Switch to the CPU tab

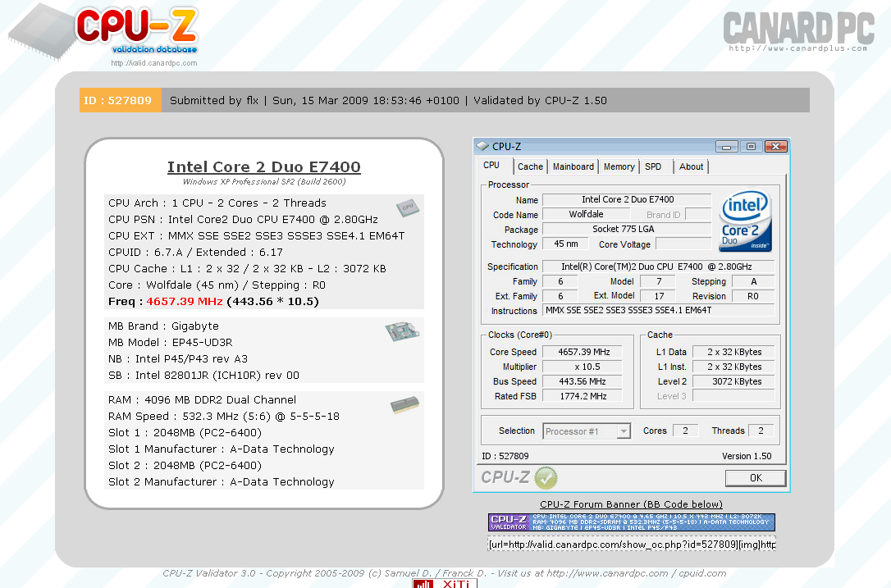(x=491, y=166)
